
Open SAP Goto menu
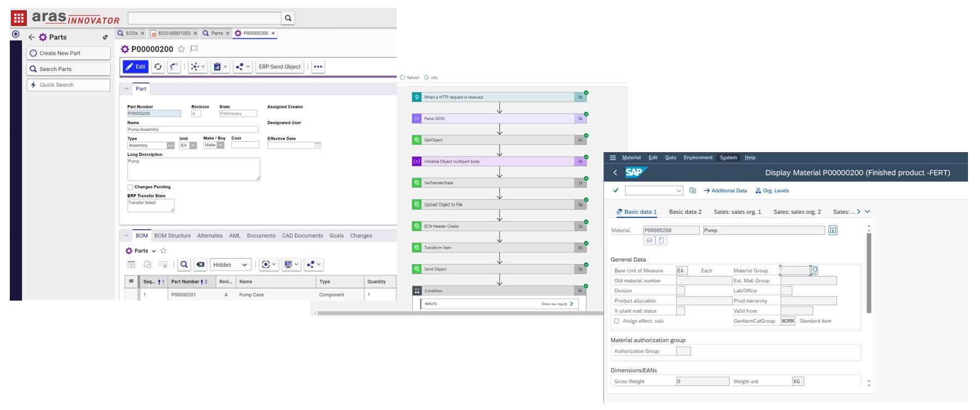[670, 158]
